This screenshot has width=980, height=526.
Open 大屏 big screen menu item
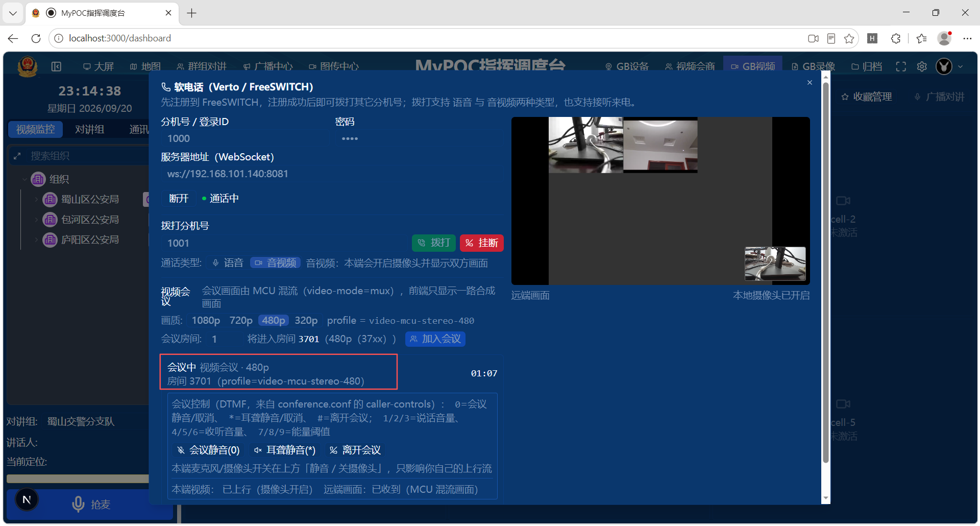click(99, 67)
